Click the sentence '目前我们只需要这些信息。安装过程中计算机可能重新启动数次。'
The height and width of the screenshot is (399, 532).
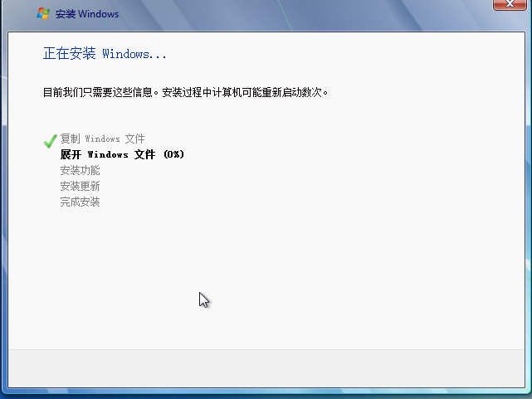point(185,92)
